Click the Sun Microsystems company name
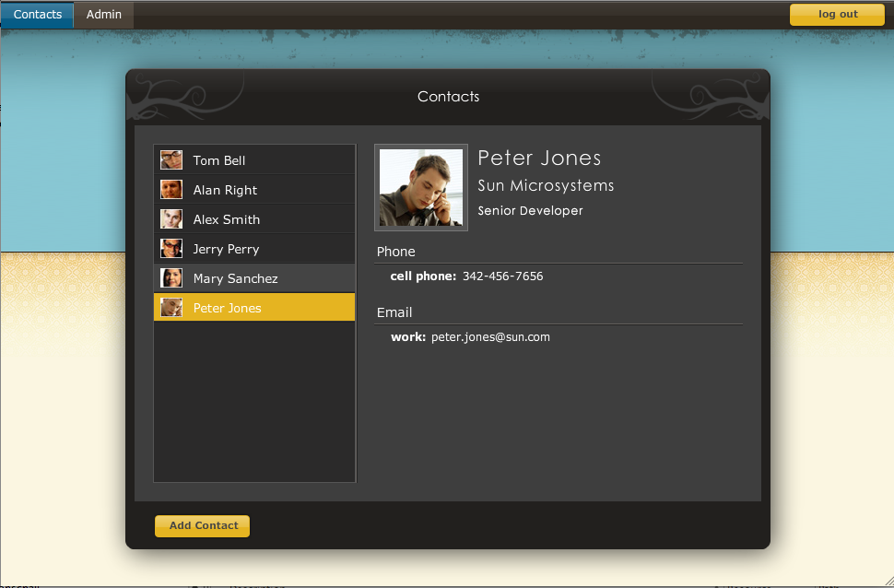The width and height of the screenshot is (894, 588). (x=546, y=186)
